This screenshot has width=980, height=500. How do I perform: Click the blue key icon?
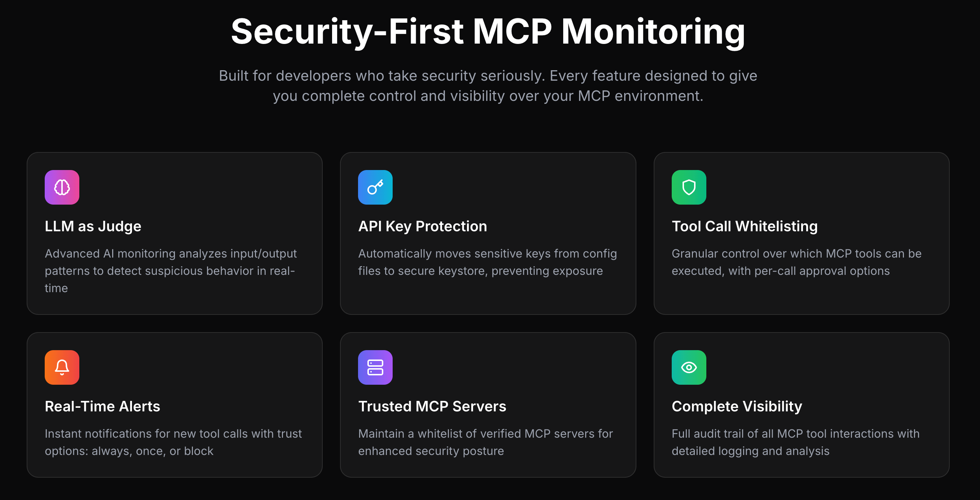pyautogui.click(x=375, y=187)
